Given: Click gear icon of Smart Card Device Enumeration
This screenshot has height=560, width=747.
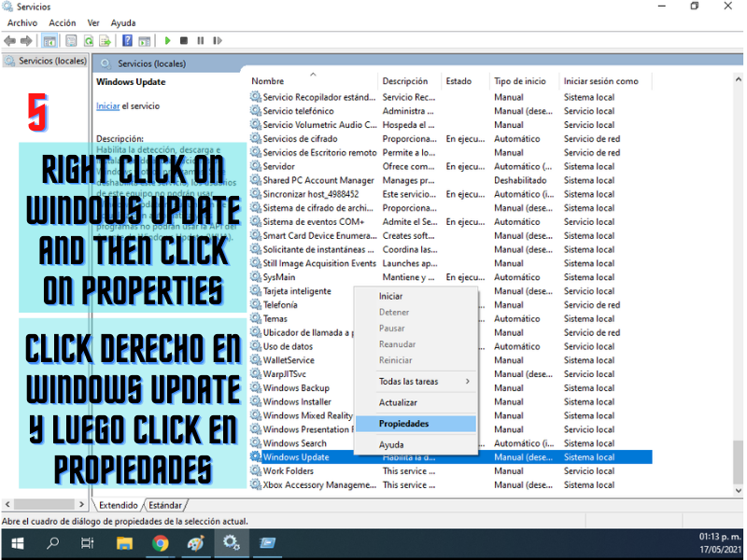Looking at the screenshot, I should (256, 236).
